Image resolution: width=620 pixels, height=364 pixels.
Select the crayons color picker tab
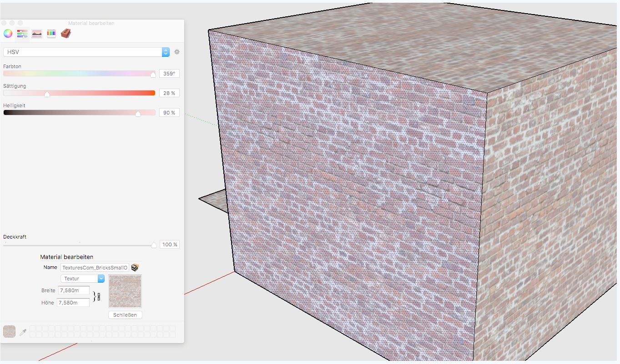51,33
